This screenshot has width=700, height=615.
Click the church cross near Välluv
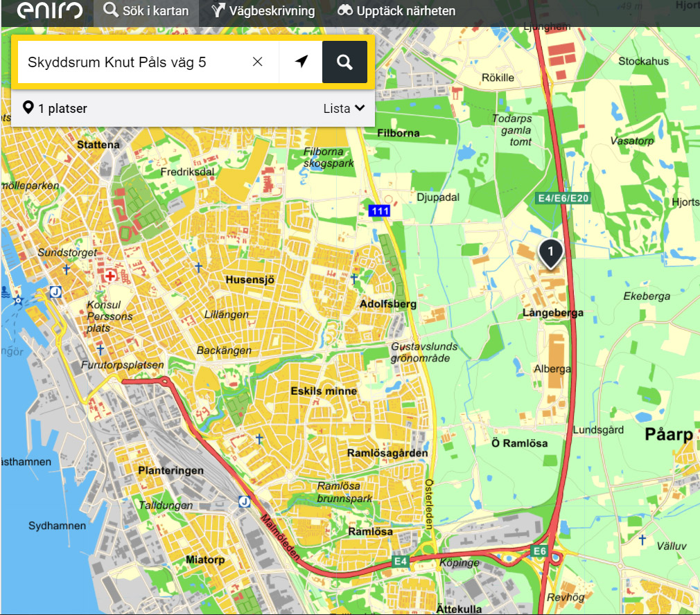[x=642, y=540]
